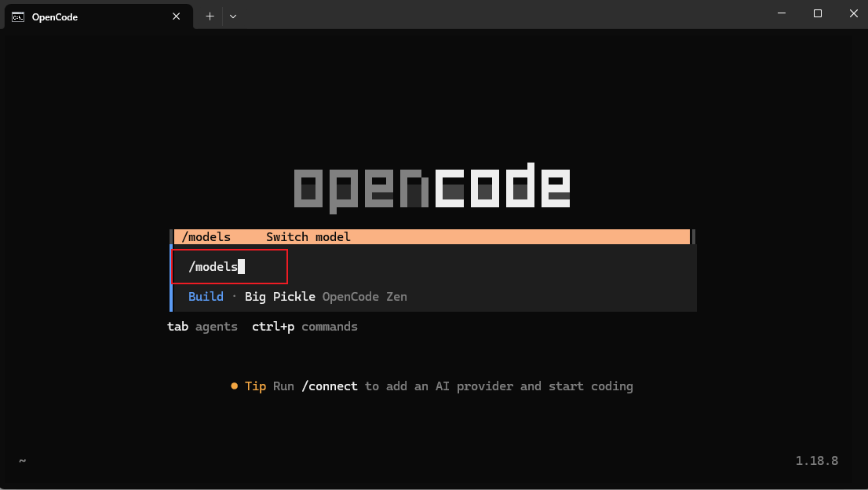
Task: Click the opencode logo
Action: [x=432, y=187]
